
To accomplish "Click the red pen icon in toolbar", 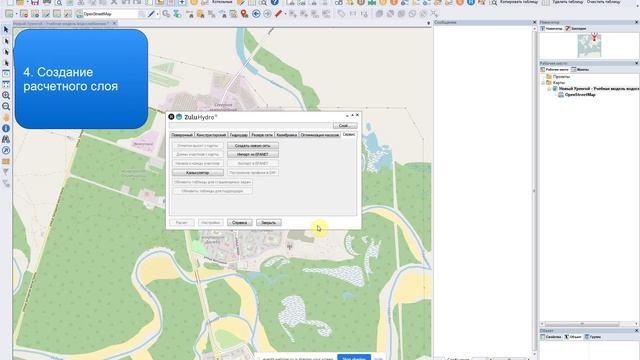I will (278, 14).
